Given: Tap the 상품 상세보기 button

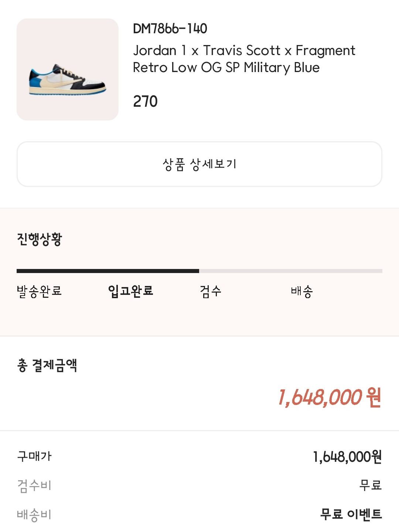Looking at the screenshot, I should point(199,164).
